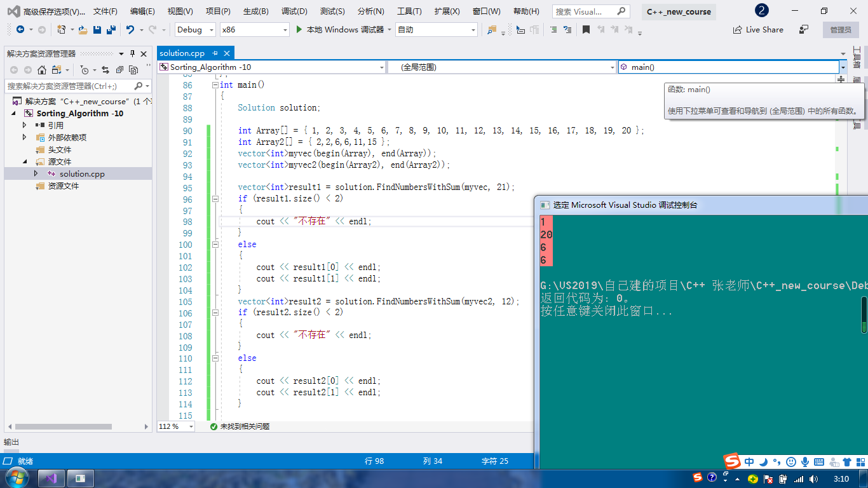Collapse the int main() code block
Image resolution: width=868 pixels, height=488 pixels.
[x=215, y=85]
